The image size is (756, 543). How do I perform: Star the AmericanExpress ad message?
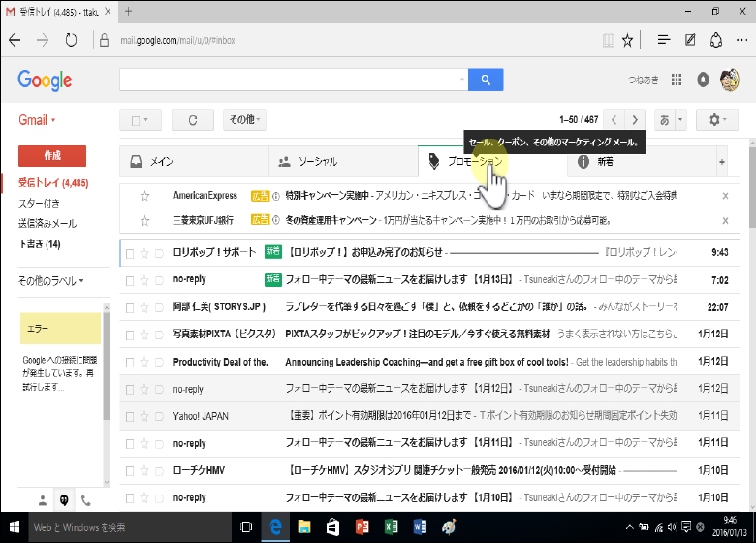[144, 196]
